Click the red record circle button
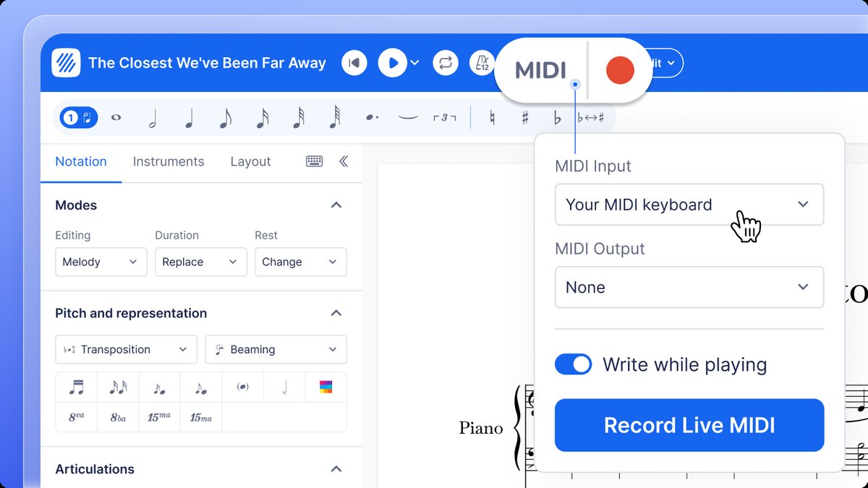 620,70
